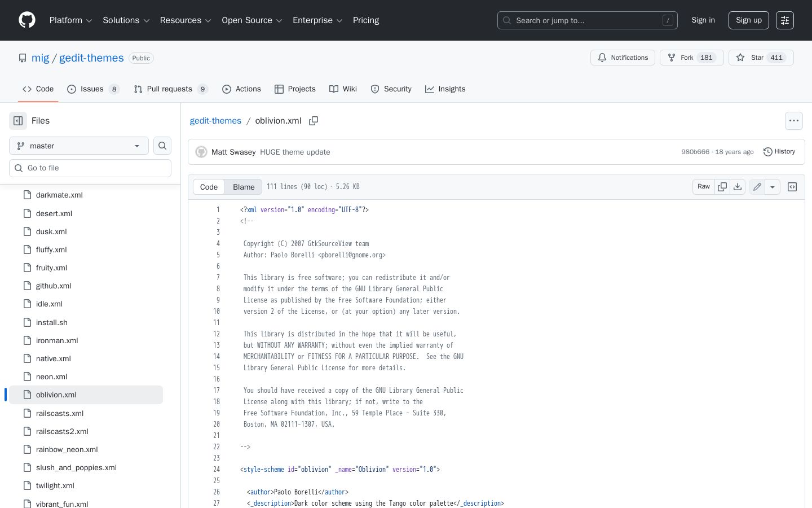The image size is (812, 508).
Task: Go to the Wiki tab
Action: coord(343,89)
